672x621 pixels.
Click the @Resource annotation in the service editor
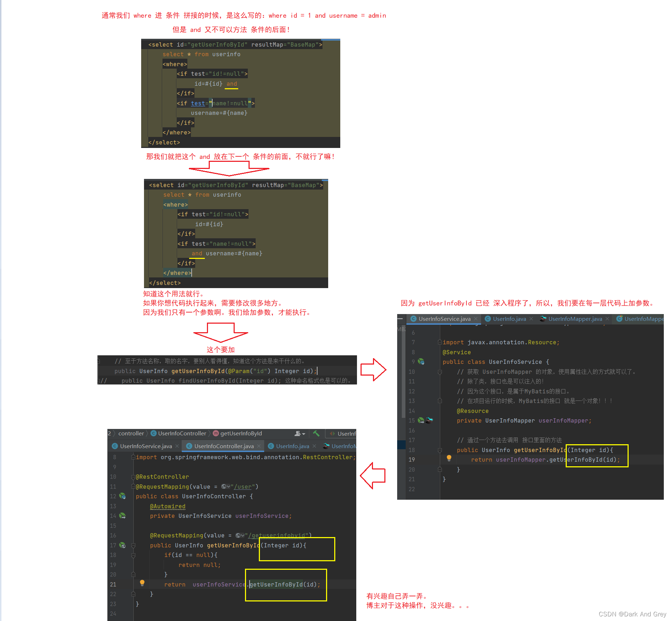[473, 411]
